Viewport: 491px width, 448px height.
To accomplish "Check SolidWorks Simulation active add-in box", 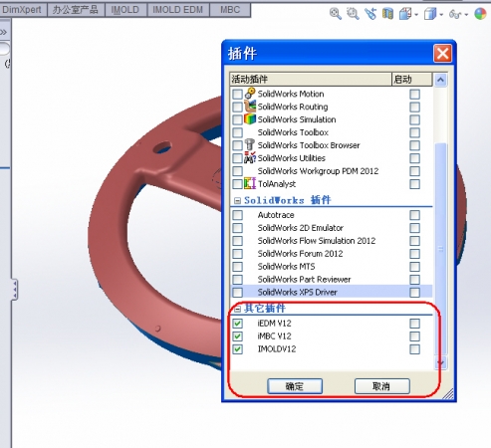I will pos(237,119).
